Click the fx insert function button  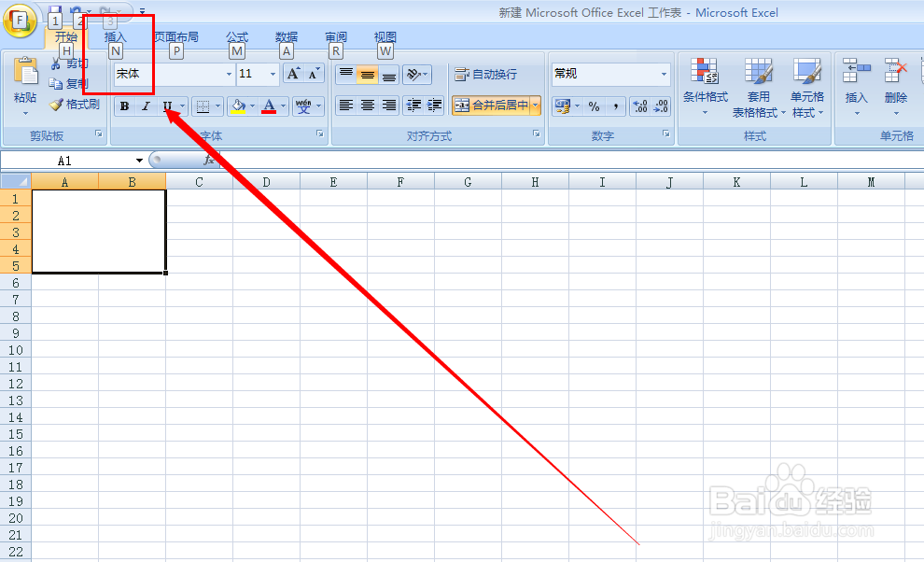[209, 161]
